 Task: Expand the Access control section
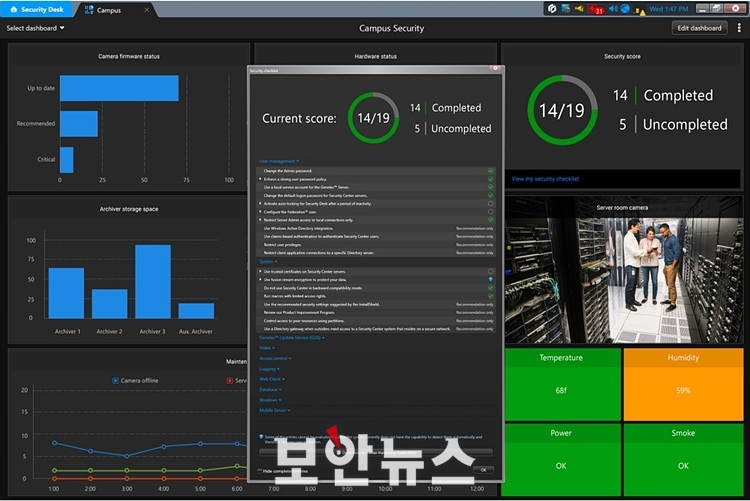click(x=275, y=358)
